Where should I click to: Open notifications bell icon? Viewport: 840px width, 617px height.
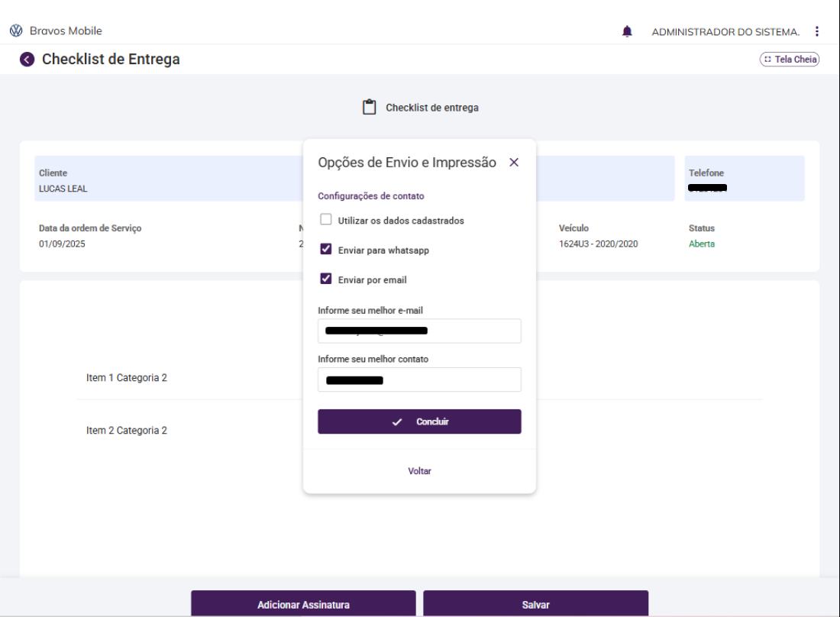628,31
